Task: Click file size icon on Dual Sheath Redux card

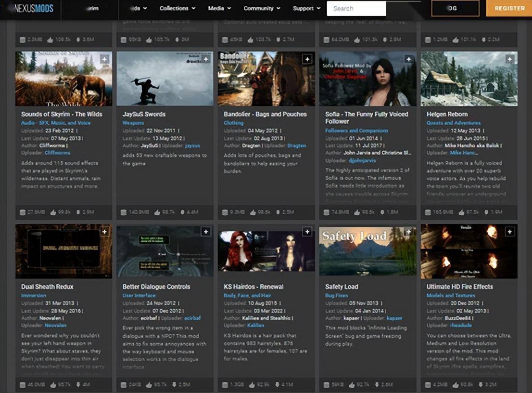Action: point(22,385)
